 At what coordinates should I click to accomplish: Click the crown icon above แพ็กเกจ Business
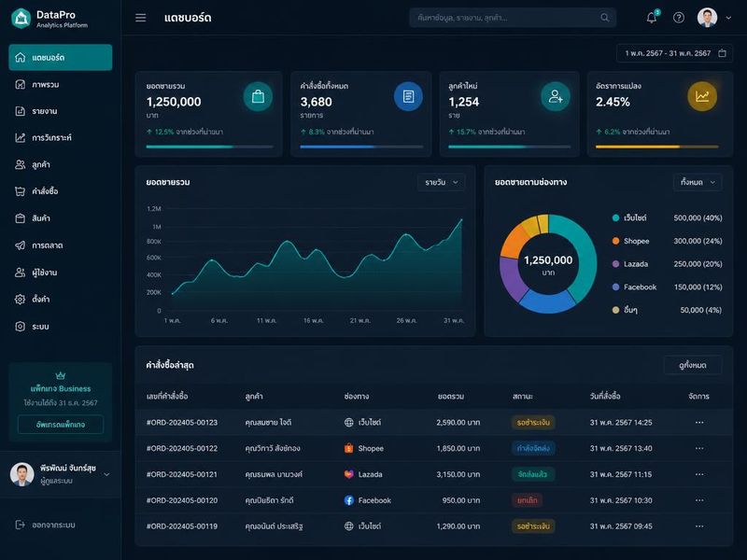61,375
